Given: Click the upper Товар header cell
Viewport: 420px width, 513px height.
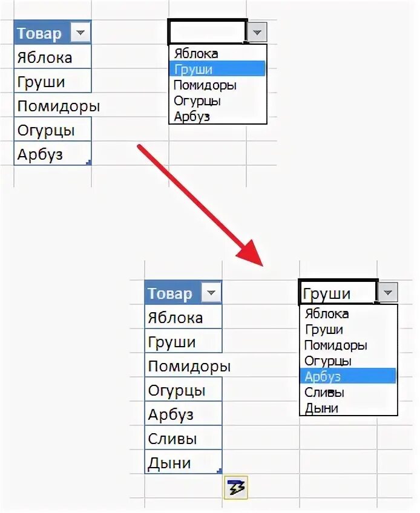Looking at the screenshot, I should 53,33.
